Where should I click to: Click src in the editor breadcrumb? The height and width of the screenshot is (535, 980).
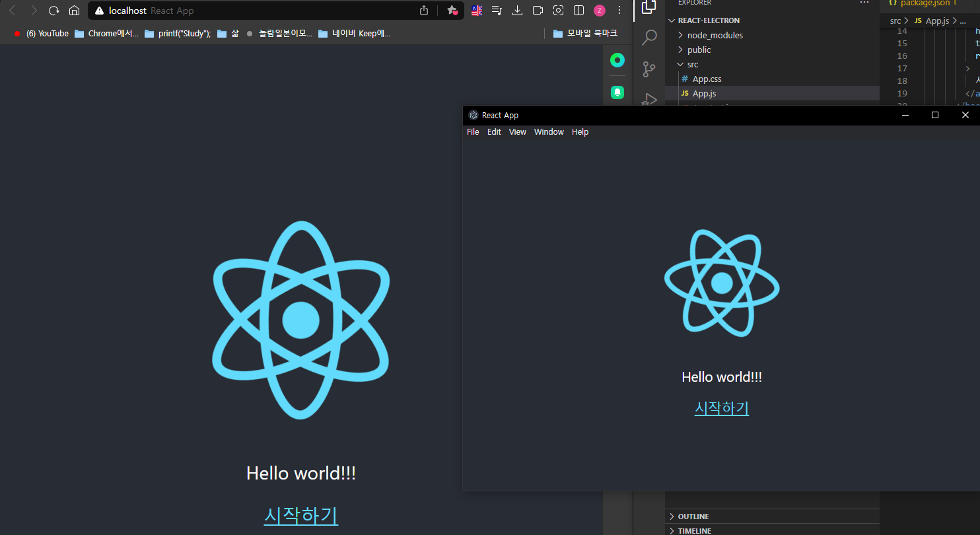[895, 21]
